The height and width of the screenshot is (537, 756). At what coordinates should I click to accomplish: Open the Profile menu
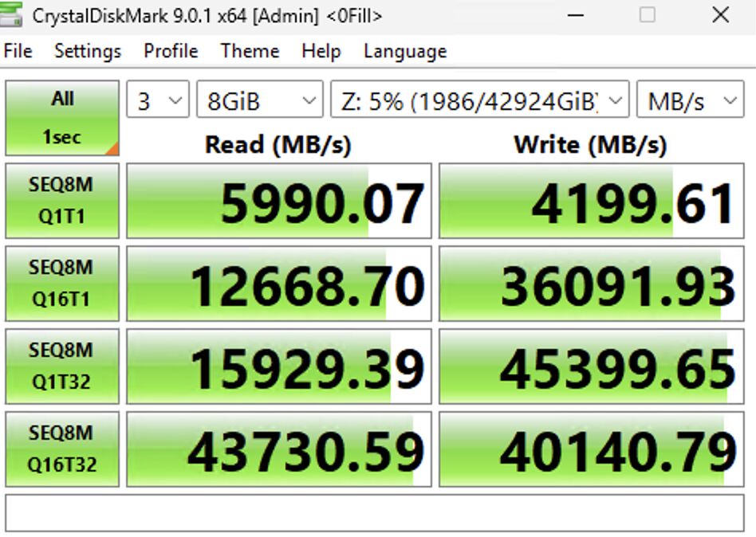pyautogui.click(x=170, y=51)
